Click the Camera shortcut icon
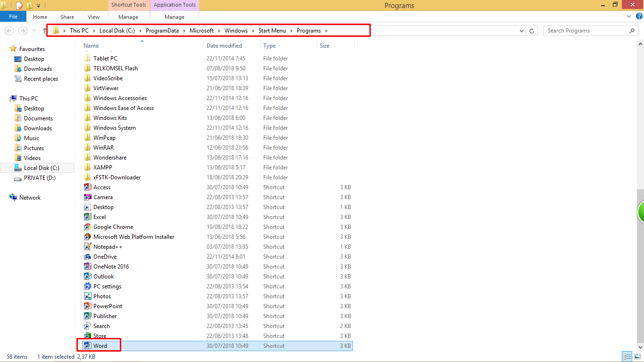 pyautogui.click(x=87, y=197)
